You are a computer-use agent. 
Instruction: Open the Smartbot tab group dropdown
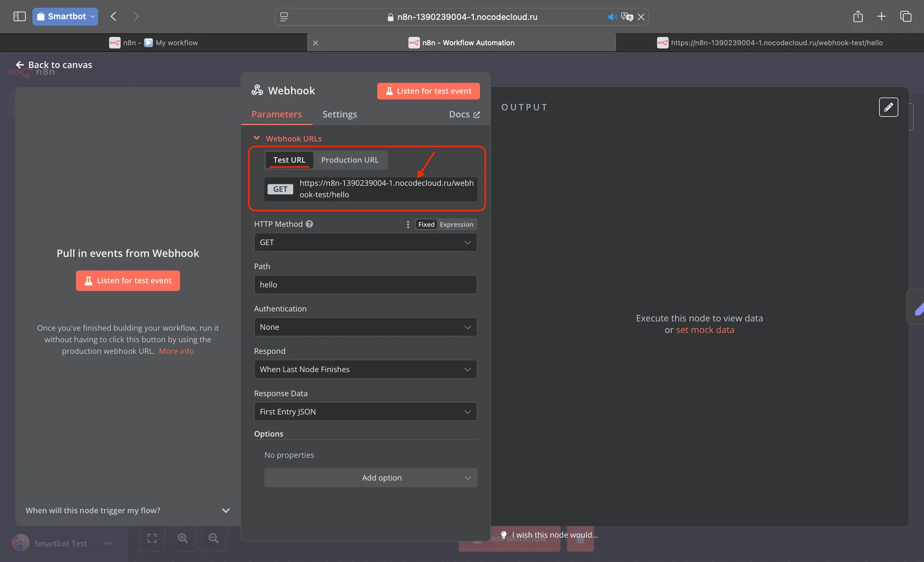65,17
